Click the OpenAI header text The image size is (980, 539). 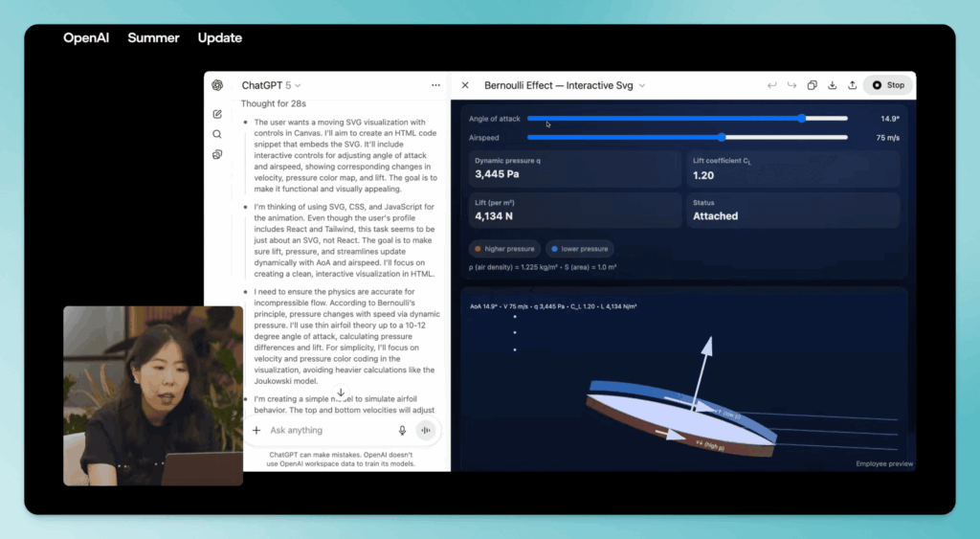[86, 37]
